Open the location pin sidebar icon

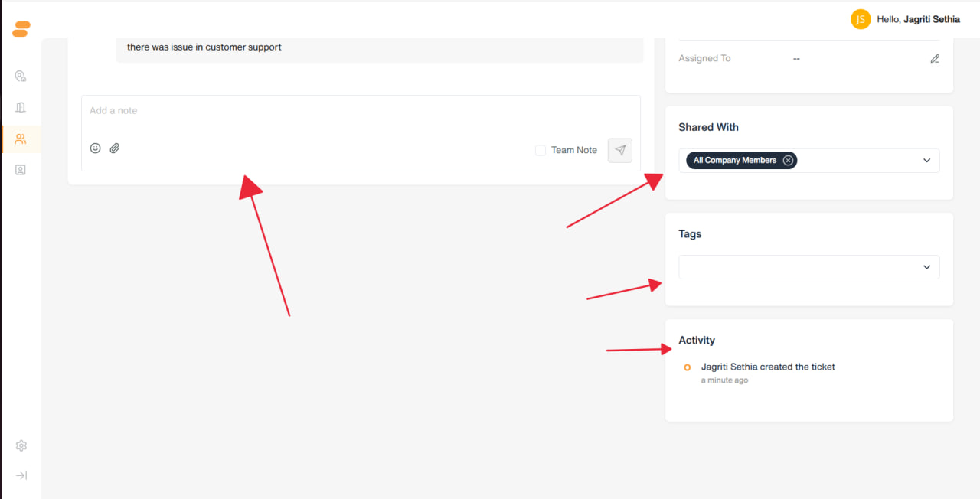pyautogui.click(x=21, y=77)
